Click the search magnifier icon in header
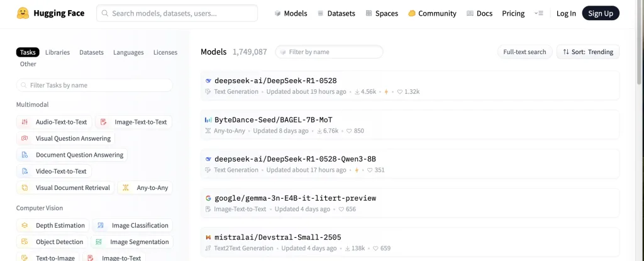 [105, 13]
